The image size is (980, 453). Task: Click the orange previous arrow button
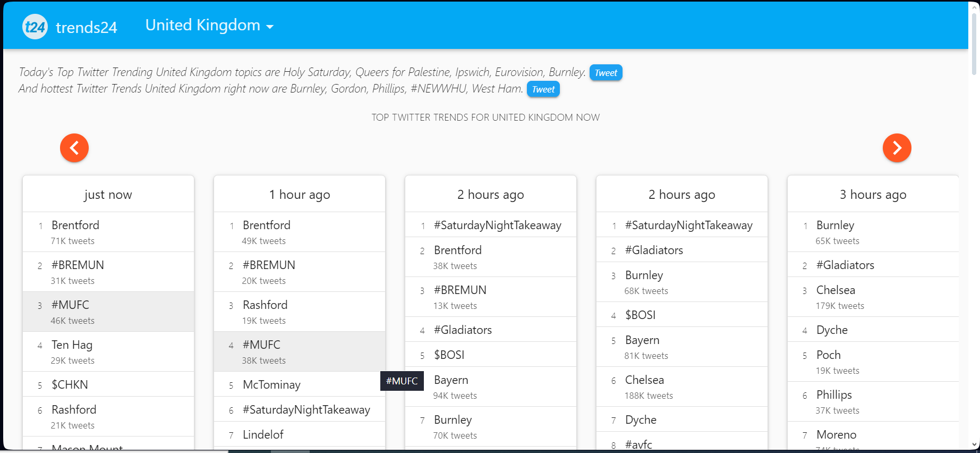[74, 148]
